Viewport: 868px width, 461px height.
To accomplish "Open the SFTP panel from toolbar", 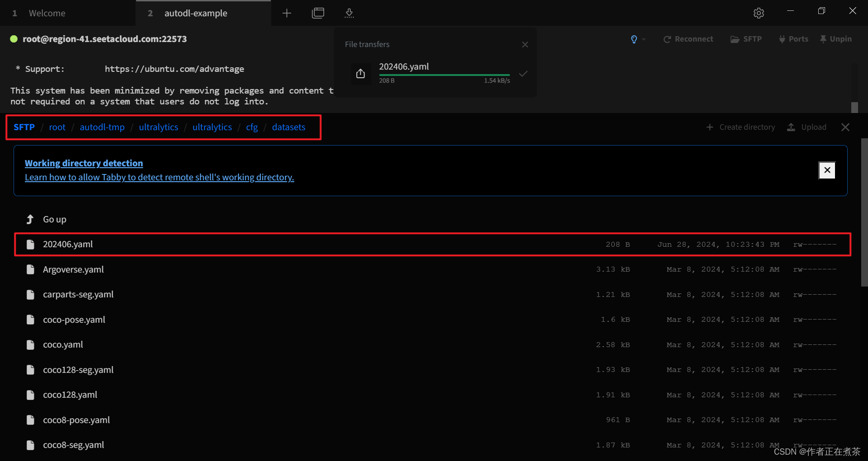I will point(746,39).
